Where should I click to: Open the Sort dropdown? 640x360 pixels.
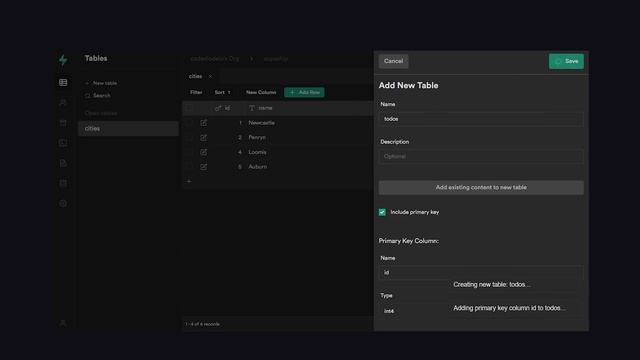point(222,93)
